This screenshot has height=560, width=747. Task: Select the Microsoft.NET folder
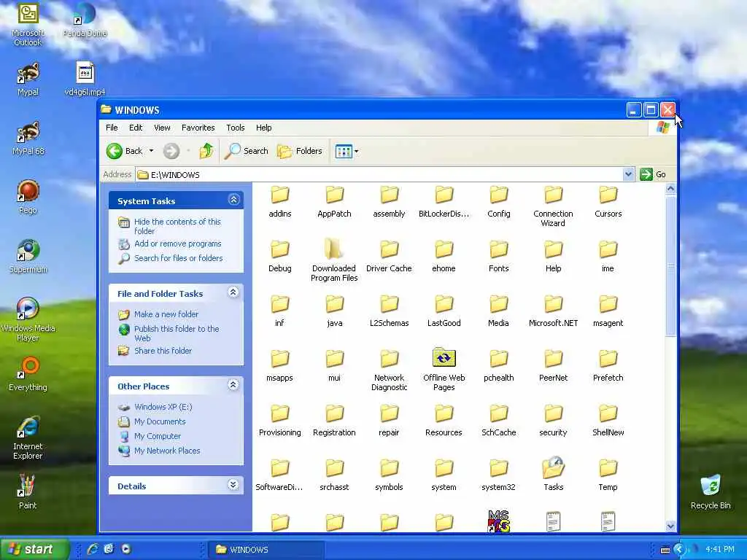[x=553, y=311]
